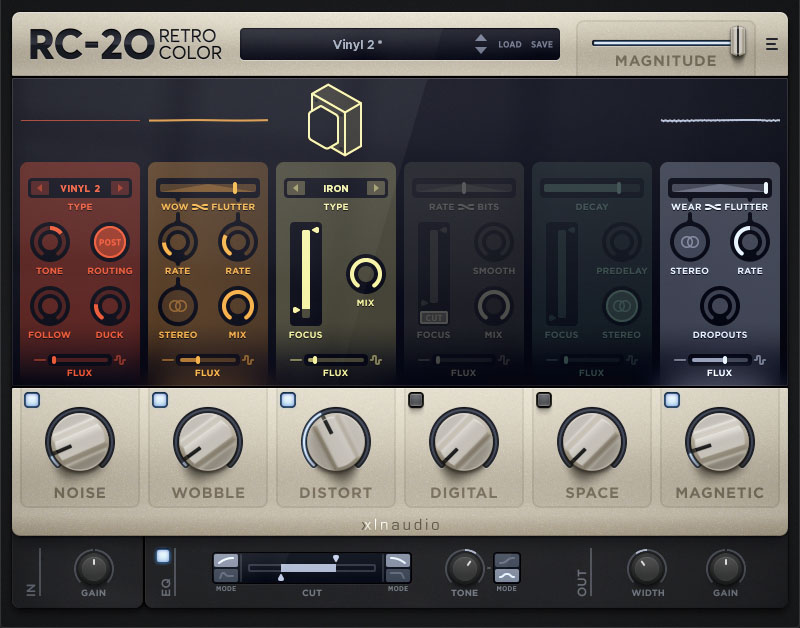The width and height of the screenshot is (800, 628).
Task: Click the Rate/Bits balance slider
Action: coord(464,188)
